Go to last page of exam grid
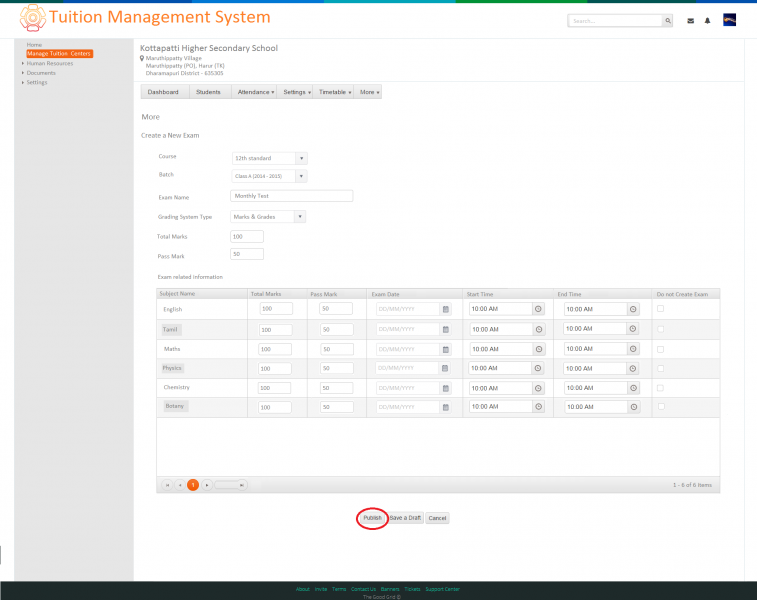This screenshot has height=600, width=757. 241,485
